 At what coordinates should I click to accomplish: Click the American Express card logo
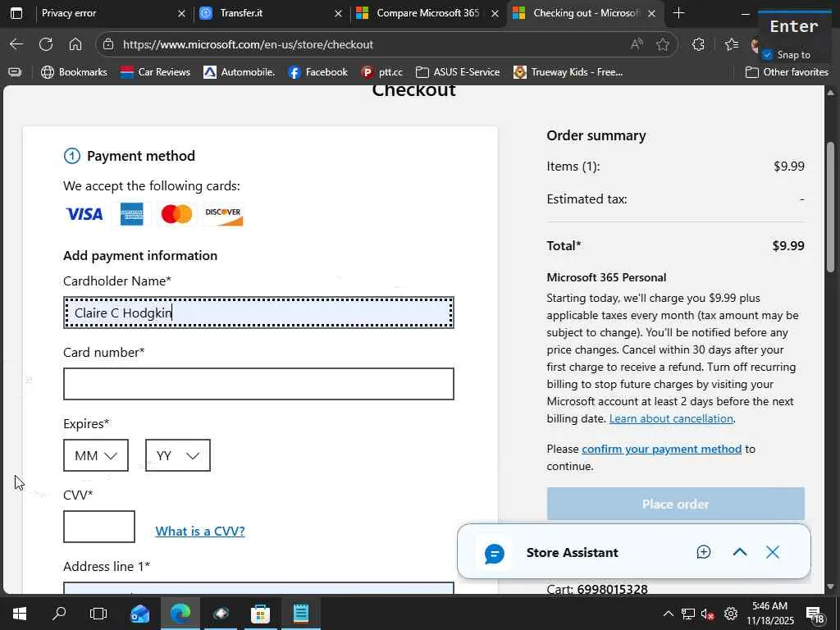(132, 214)
